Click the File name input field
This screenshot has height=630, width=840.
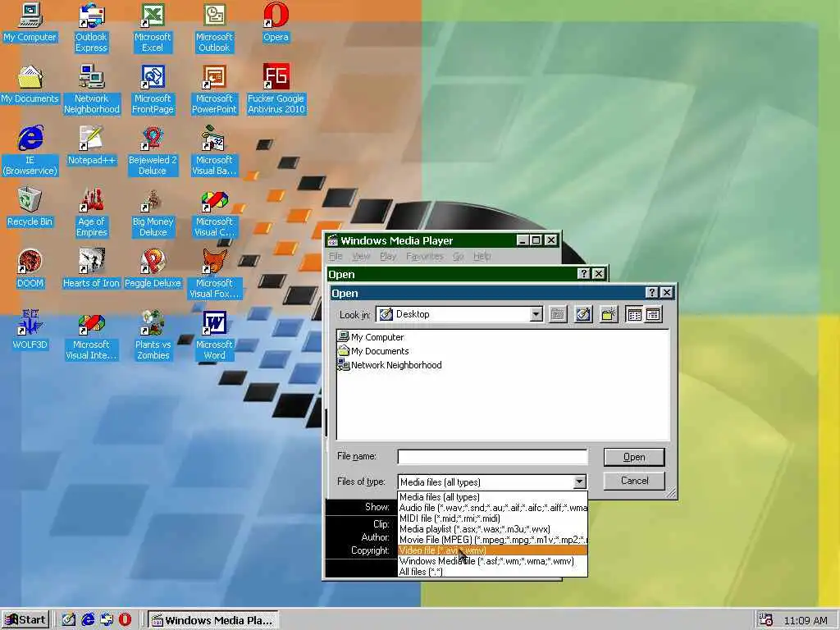pyautogui.click(x=492, y=457)
